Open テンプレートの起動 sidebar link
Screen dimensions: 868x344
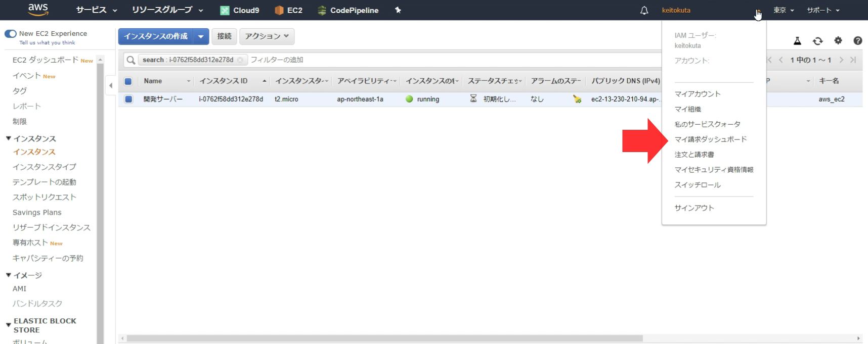tap(45, 182)
